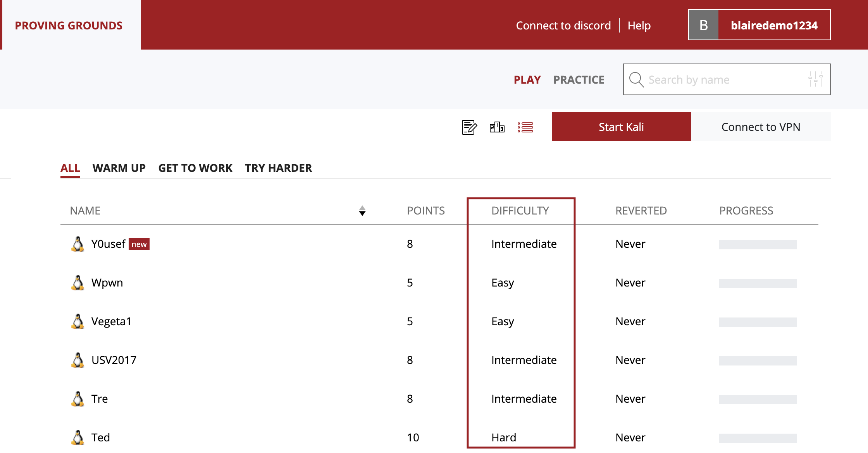The width and height of the screenshot is (868, 453).
Task: Click the Tre penguin icon
Action: coord(78,399)
